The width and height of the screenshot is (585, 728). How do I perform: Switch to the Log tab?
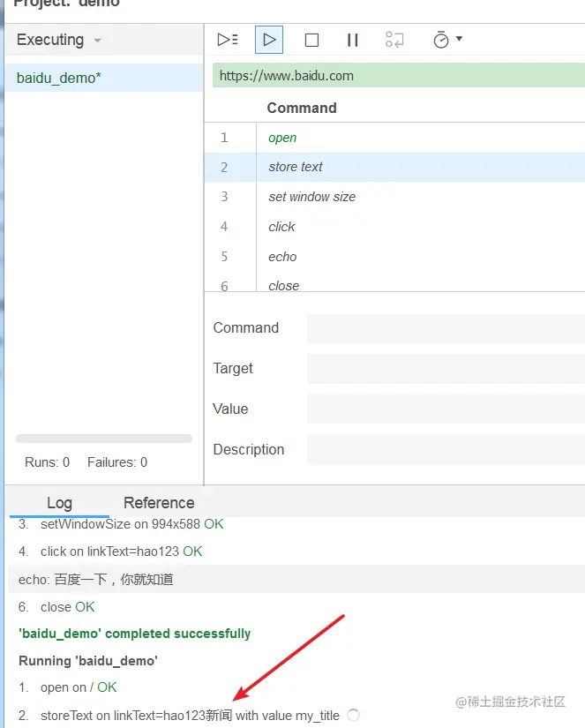[59, 503]
